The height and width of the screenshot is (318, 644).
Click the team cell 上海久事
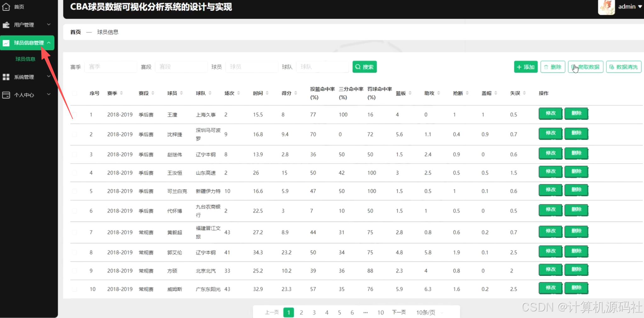(206, 115)
